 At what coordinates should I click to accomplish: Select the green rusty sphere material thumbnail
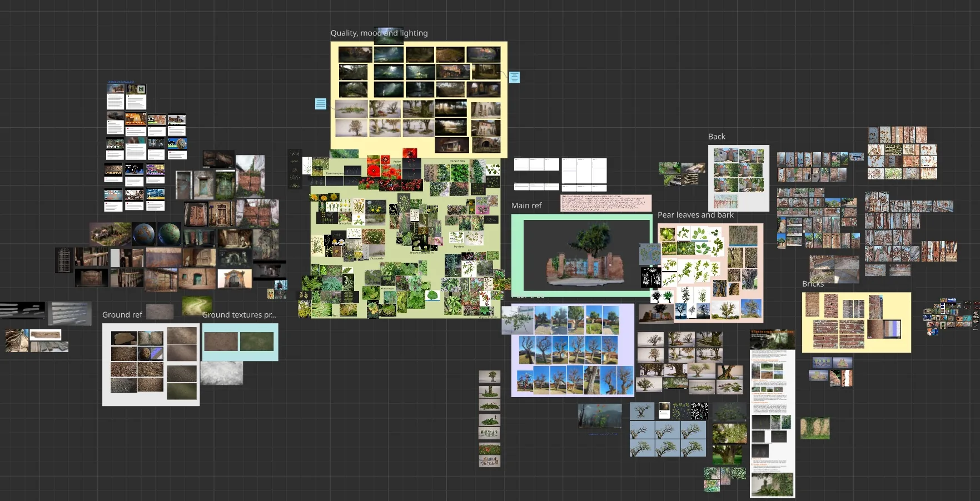[x=169, y=234]
